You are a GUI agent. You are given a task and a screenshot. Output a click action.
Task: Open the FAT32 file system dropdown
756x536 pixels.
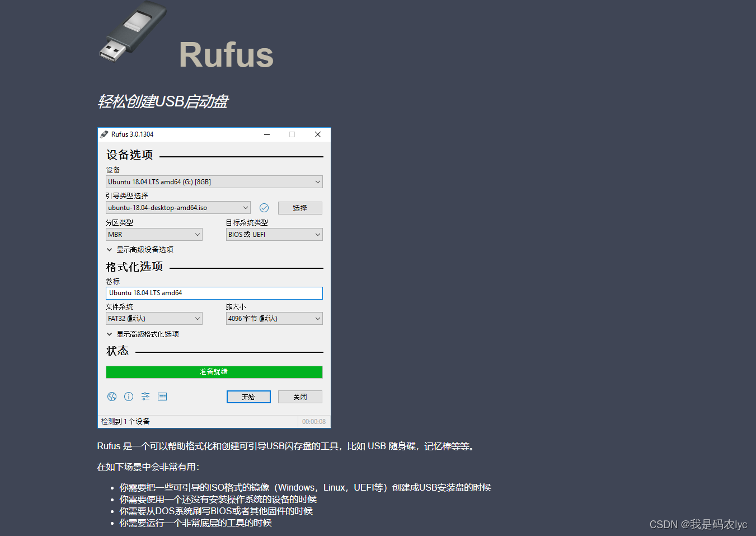[x=154, y=319]
